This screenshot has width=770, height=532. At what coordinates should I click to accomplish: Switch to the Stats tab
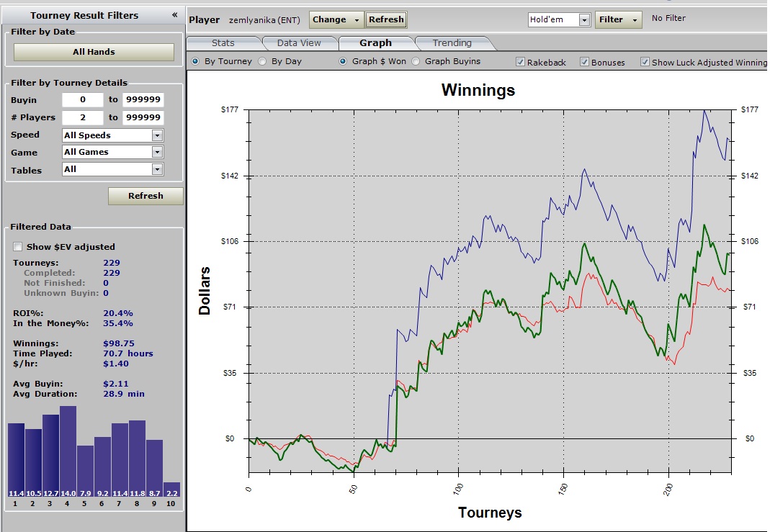tap(223, 43)
